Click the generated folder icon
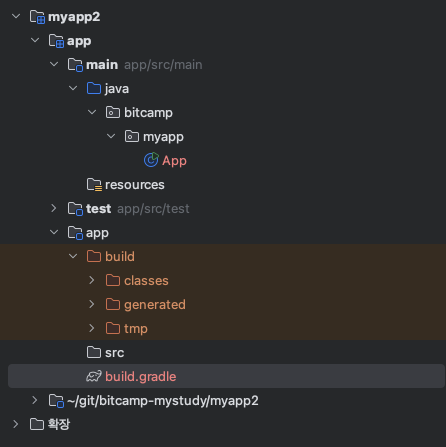The width and height of the screenshot is (446, 447). tap(113, 304)
